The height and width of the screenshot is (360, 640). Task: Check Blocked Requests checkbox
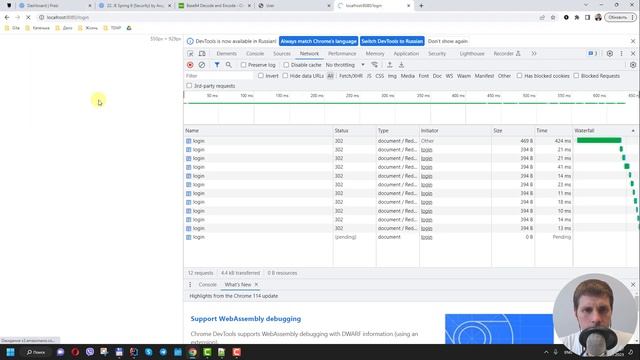[576, 76]
